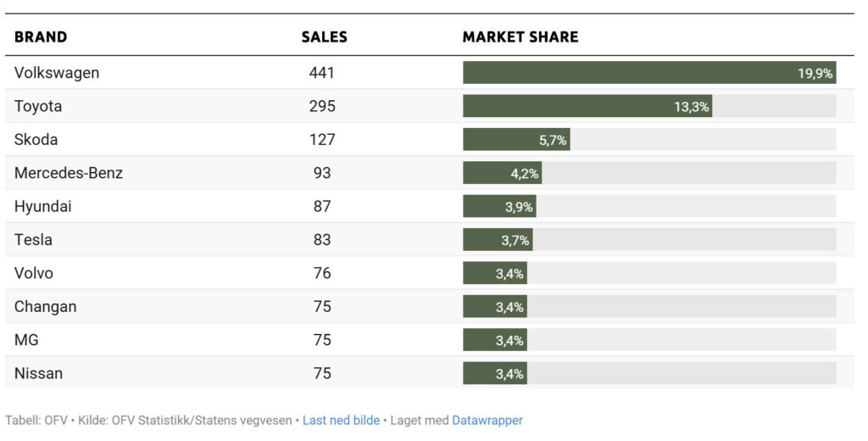868x441 pixels.
Task: Select the Hyundai row label
Action: point(43,206)
